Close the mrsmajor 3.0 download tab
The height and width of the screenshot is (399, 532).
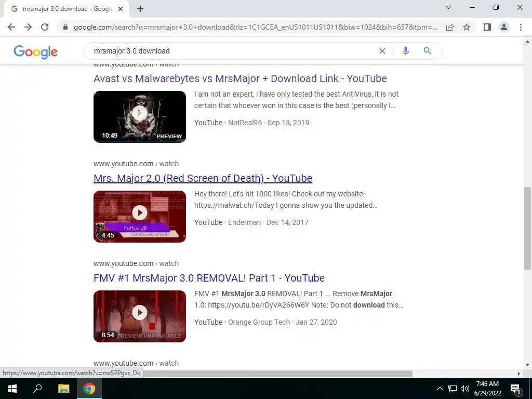pyautogui.click(x=121, y=9)
